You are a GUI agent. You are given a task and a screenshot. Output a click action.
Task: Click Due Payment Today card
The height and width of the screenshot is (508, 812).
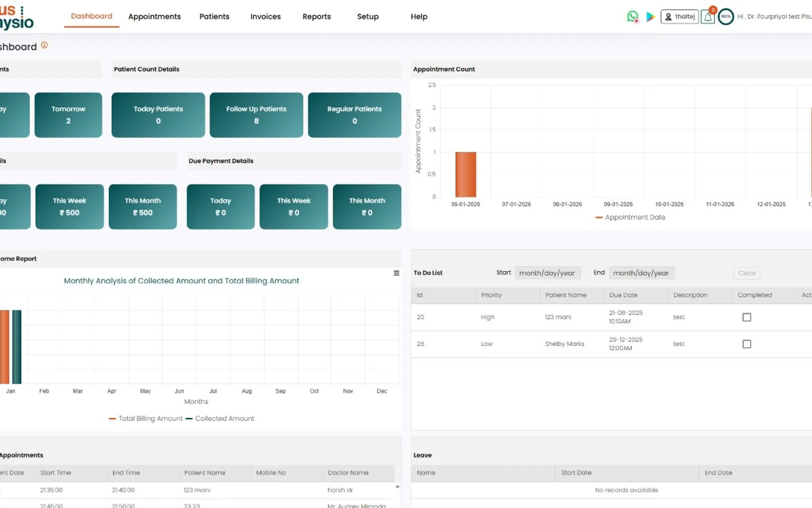pyautogui.click(x=221, y=207)
